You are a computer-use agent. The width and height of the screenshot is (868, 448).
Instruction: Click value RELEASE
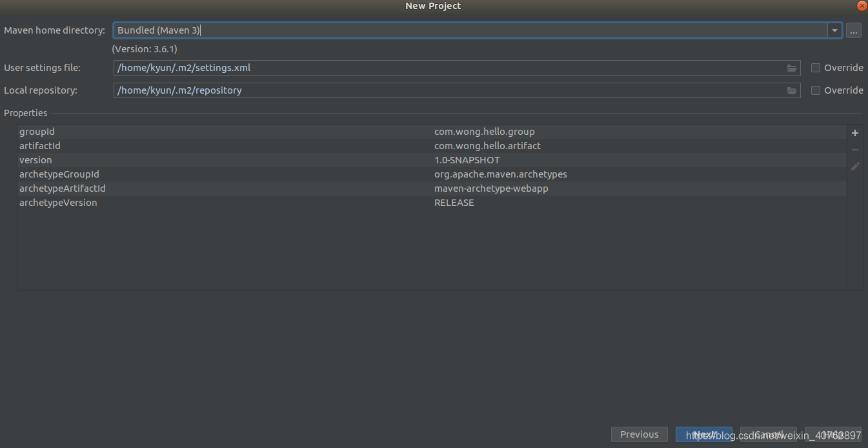point(454,203)
